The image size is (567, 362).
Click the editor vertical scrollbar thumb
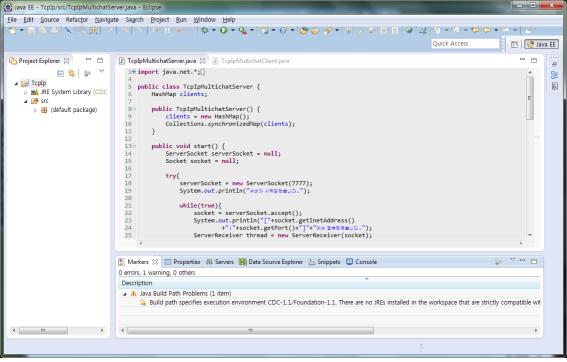pos(530,98)
